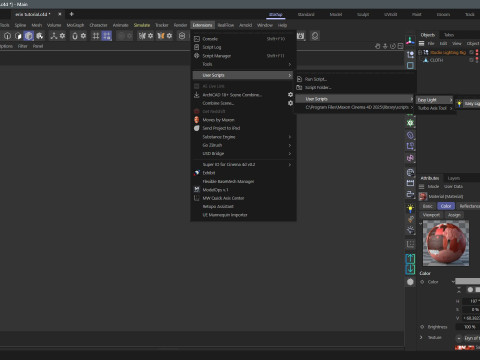Click the light bulb tool icon
The height and width of the screenshot is (360, 480).
click(x=410, y=209)
